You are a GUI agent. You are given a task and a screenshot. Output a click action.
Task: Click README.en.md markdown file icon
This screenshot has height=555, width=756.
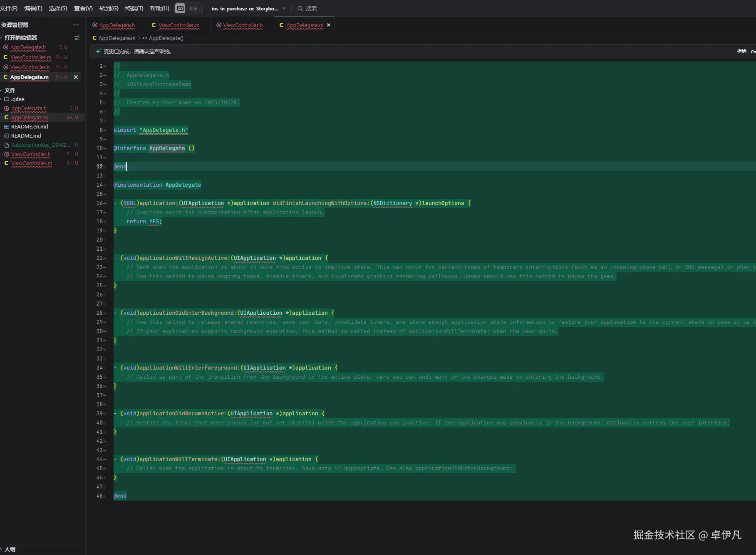pos(7,127)
